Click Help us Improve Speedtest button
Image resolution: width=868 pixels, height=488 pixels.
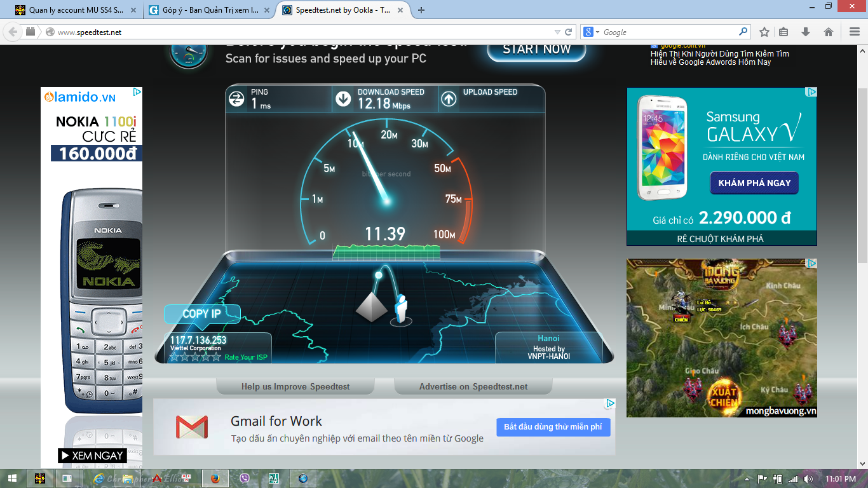295,386
